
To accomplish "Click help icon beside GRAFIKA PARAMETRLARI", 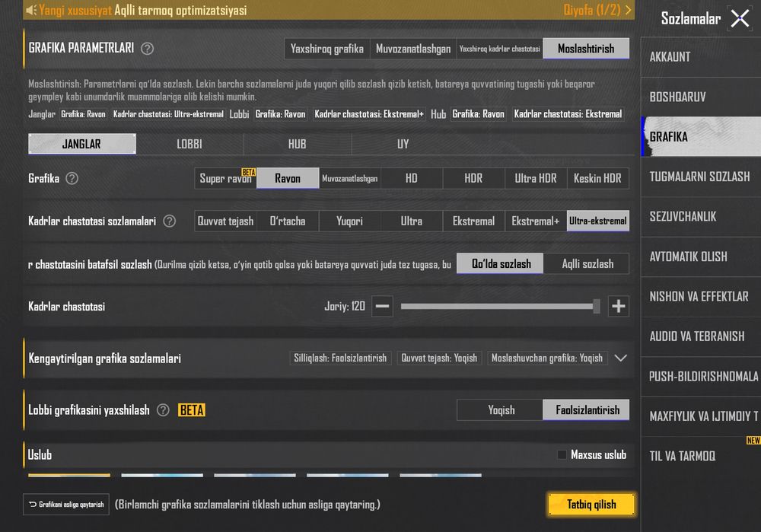I will click(x=147, y=49).
